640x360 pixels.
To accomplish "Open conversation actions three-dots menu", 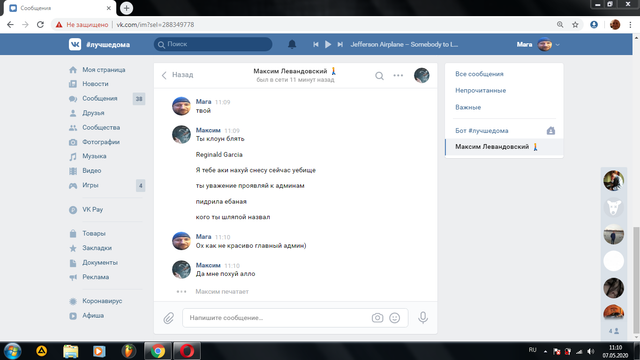I will click(398, 76).
